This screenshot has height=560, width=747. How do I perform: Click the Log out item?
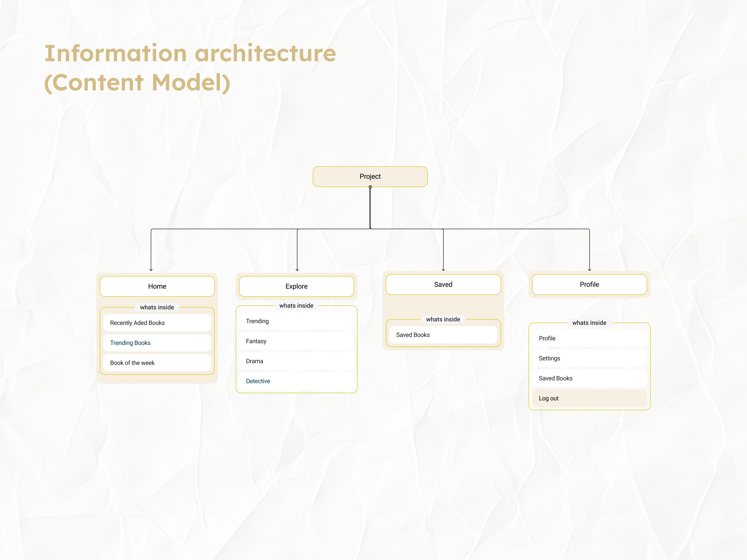tap(589, 398)
